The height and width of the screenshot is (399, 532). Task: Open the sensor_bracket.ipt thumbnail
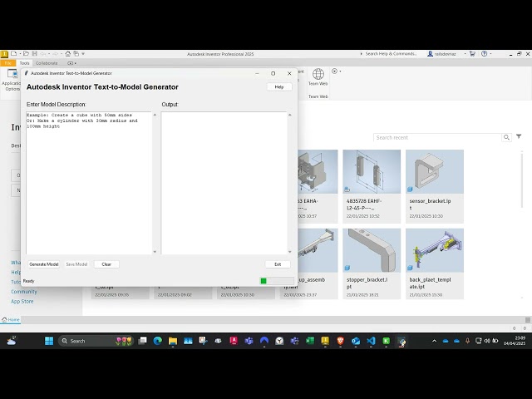[x=435, y=172]
